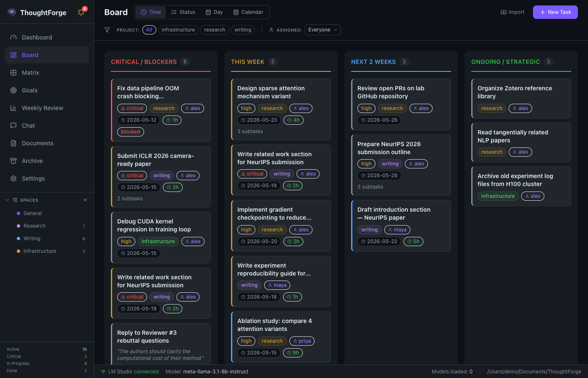Screen dimensions: 588x378
Task: Click priya assignee on Ablation study card
Action: [x=302, y=341]
